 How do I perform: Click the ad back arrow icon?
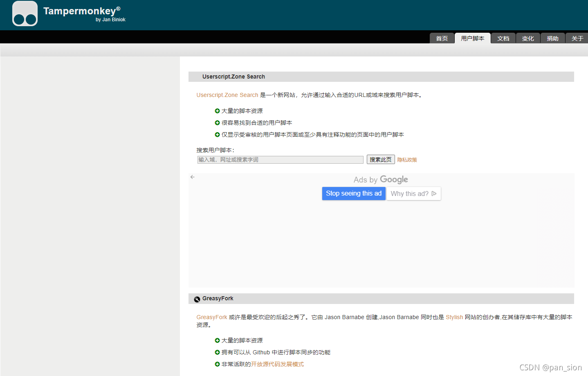click(193, 177)
